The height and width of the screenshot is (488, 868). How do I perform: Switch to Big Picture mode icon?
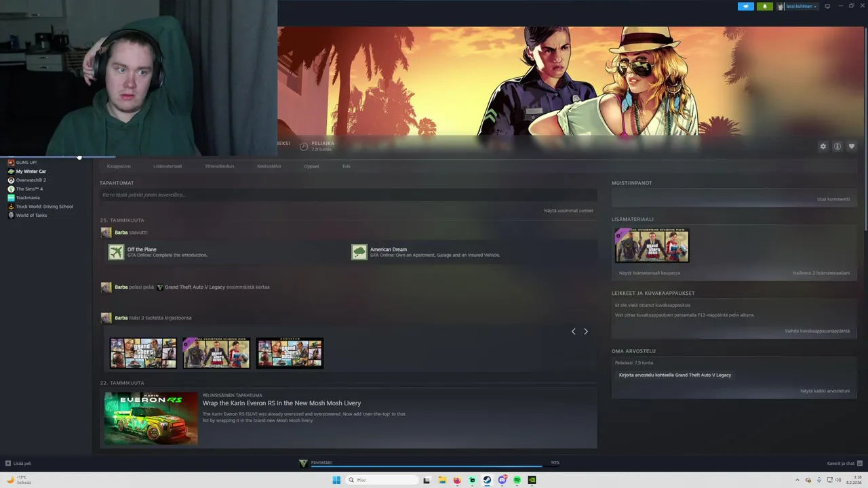pyautogui.click(x=827, y=6)
